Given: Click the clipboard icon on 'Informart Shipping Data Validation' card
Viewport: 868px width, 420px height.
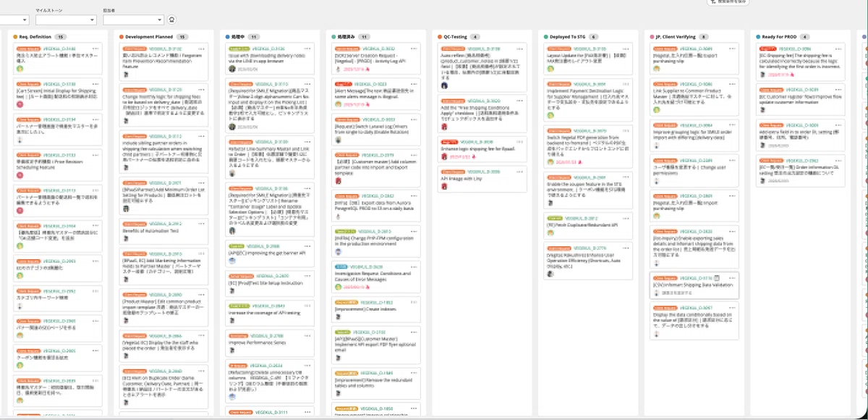Looking at the screenshot, I should click(717, 278).
